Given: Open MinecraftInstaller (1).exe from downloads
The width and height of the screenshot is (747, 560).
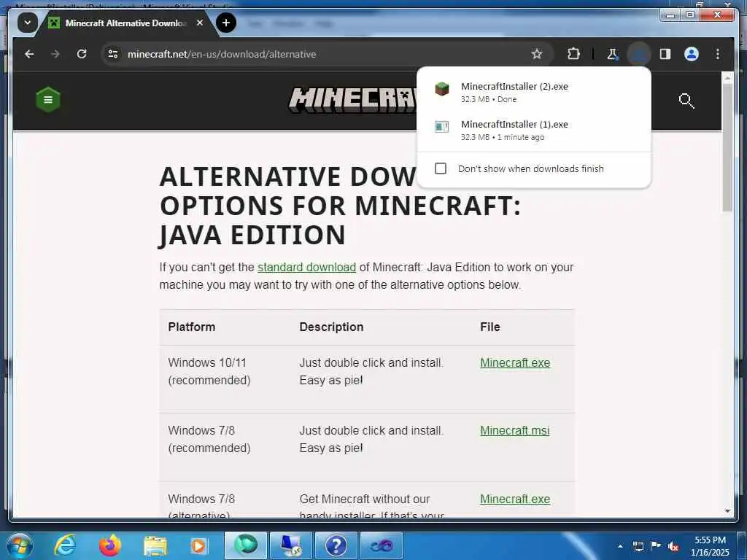Looking at the screenshot, I should click(533, 130).
